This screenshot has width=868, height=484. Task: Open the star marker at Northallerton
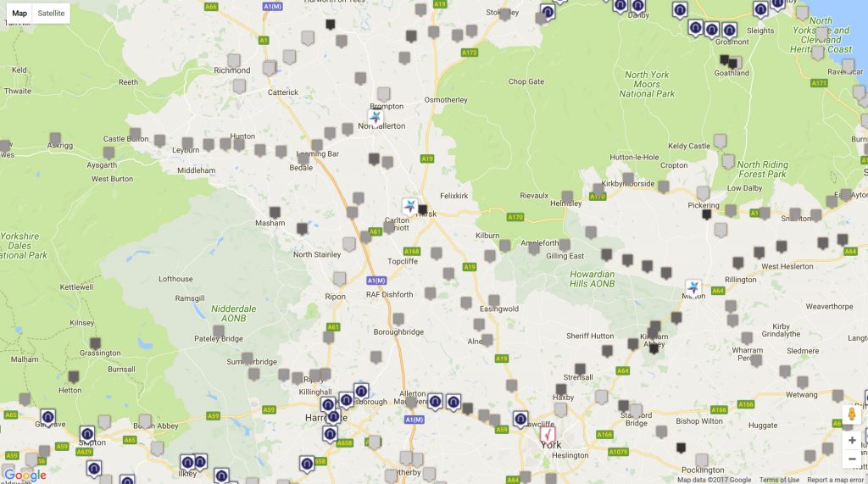pos(376,118)
